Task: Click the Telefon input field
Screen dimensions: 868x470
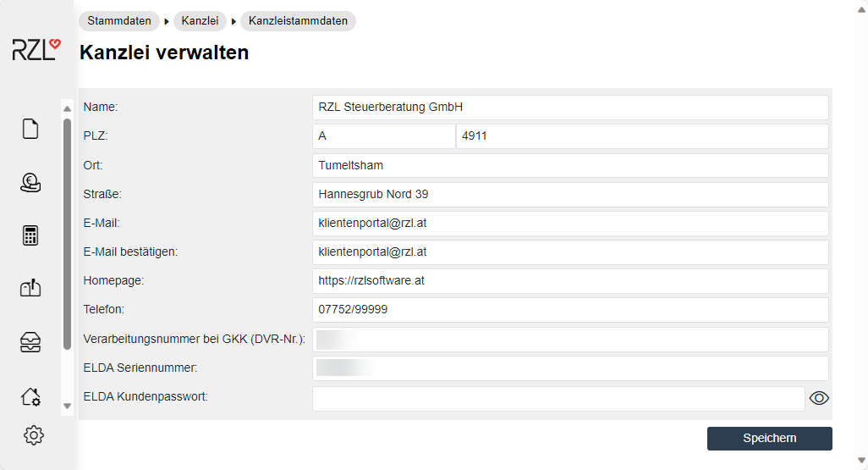Action: coord(569,310)
